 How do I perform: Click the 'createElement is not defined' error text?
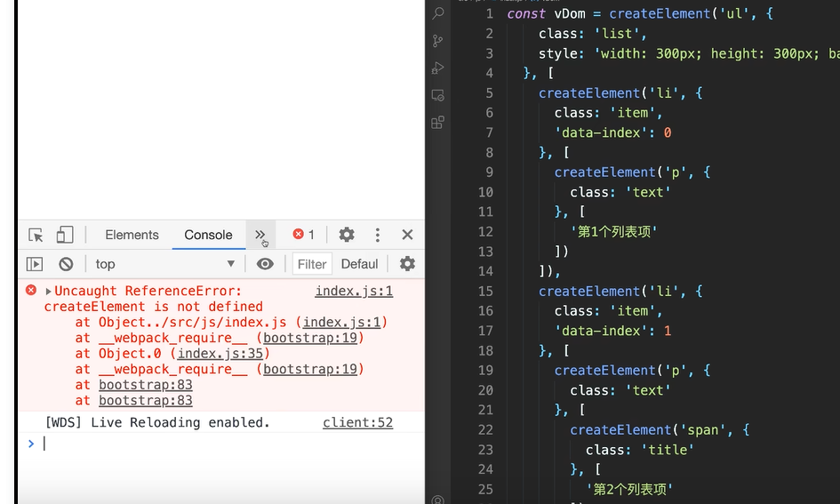154,307
